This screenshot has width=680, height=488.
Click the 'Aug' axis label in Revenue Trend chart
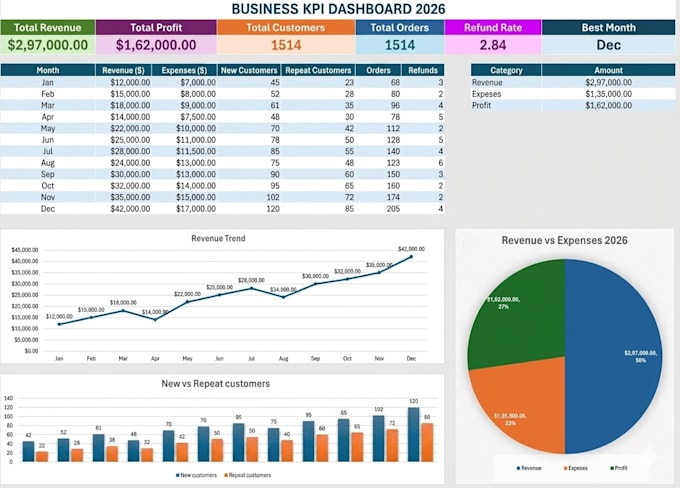click(x=283, y=359)
